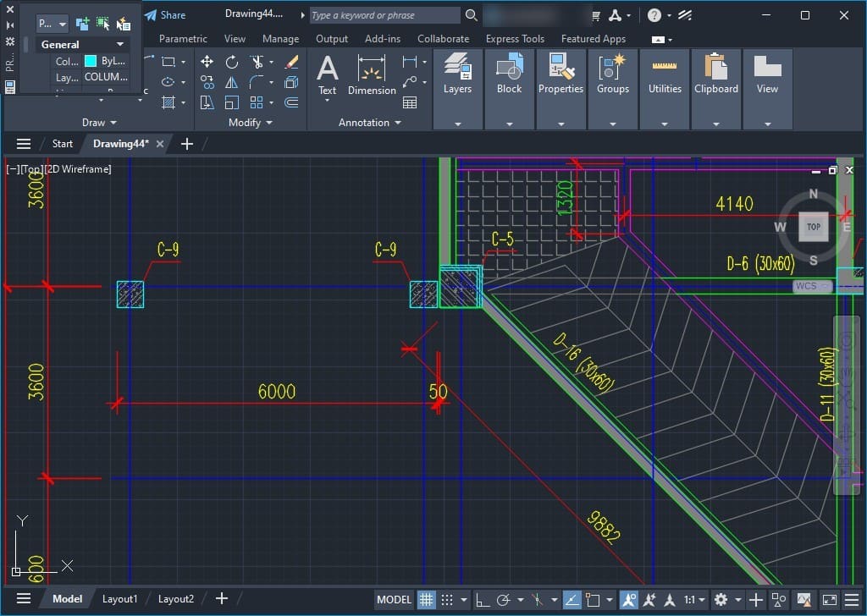The image size is (867, 616).
Task: Click the Share button
Action: pos(165,15)
